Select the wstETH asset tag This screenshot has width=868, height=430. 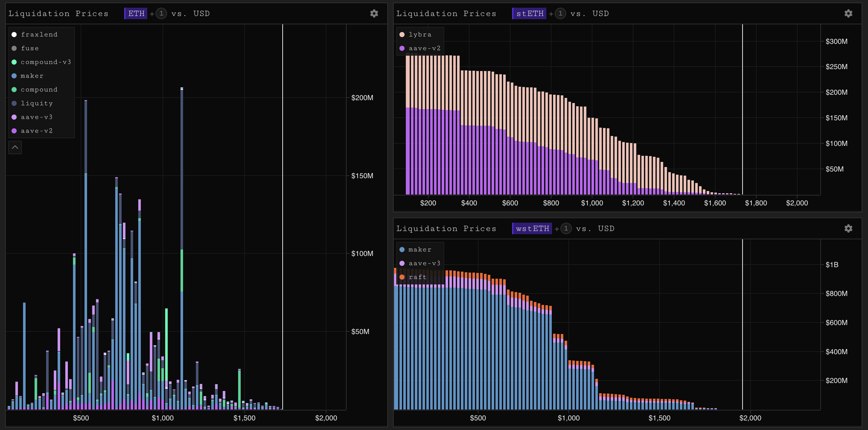pyautogui.click(x=532, y=229)
